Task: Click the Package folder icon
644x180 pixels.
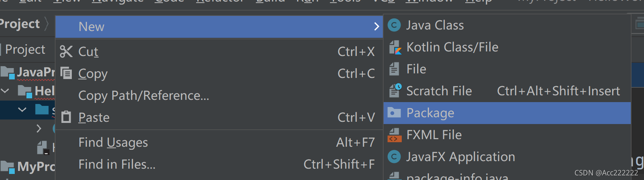Action: click(x=394, y=113)
